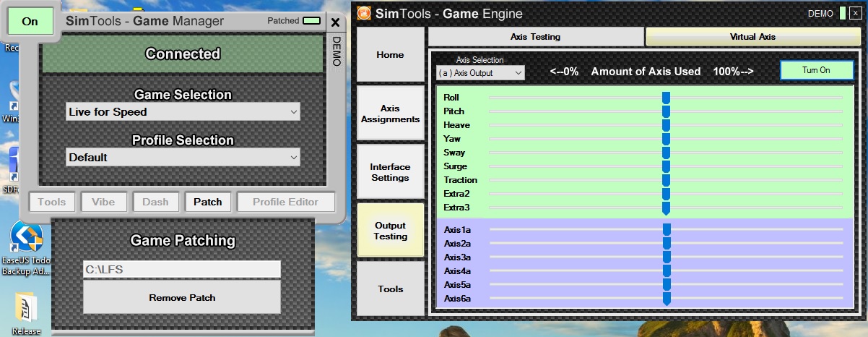Click the Remove Patch button
Screen dimensions: 868x337
pos(182,297)
